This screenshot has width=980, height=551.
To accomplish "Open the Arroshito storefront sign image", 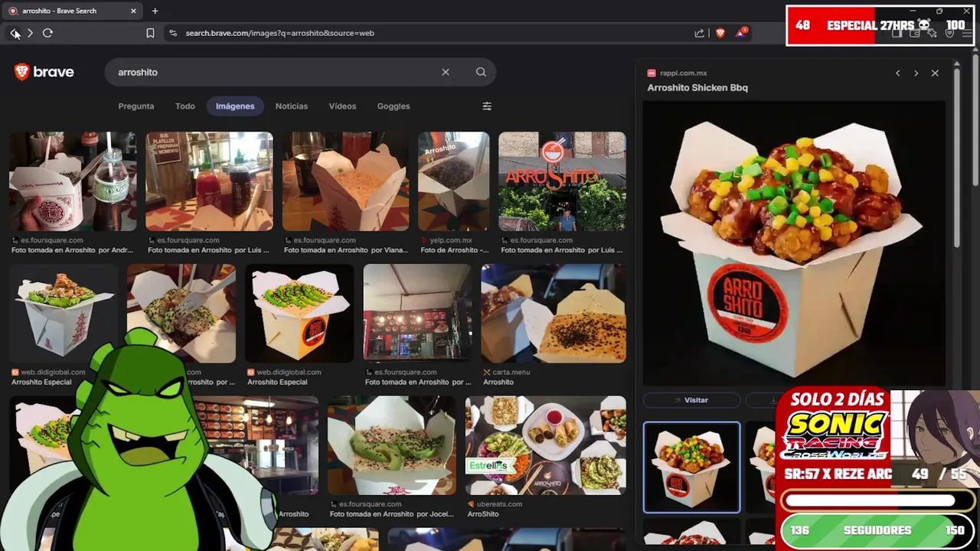I will pos(562,181).
